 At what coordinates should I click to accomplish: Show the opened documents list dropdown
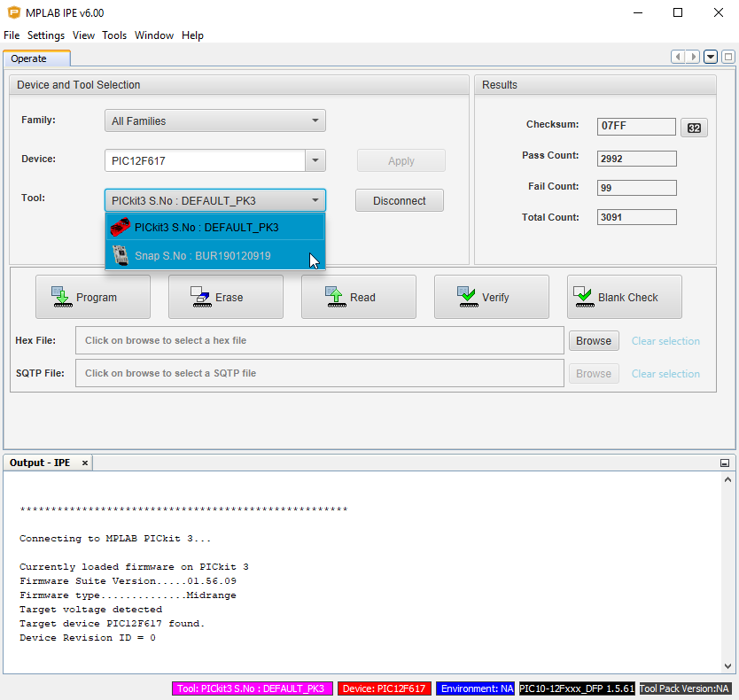point(711,57)
